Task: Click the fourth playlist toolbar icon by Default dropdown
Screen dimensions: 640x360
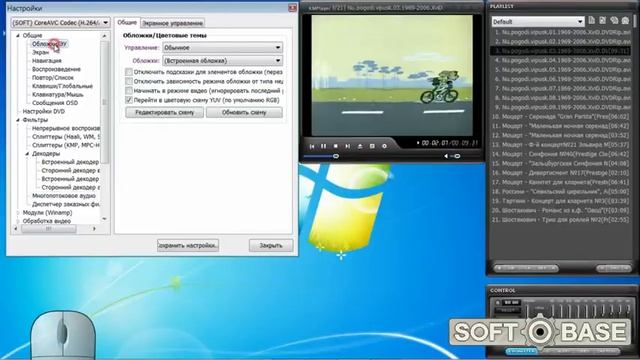Action: [x=625, y=21]
